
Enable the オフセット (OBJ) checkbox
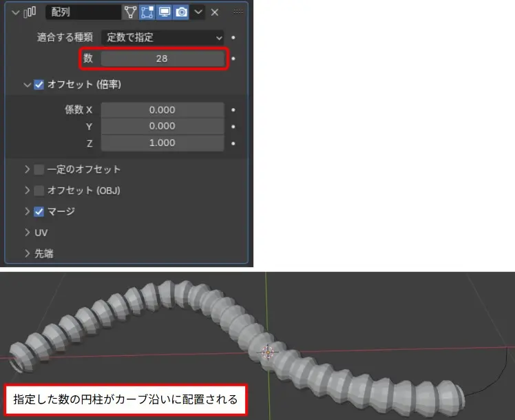pos(39,191)
